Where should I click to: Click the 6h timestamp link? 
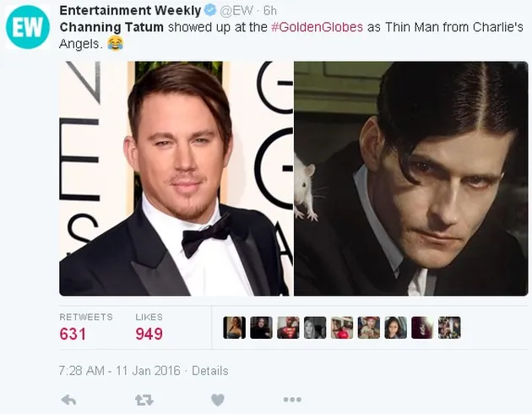pyautogui.click(x=270, y=11)
